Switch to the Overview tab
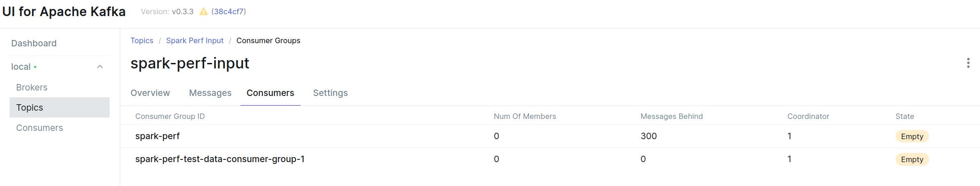980x186 pixels. pos(150,93)
